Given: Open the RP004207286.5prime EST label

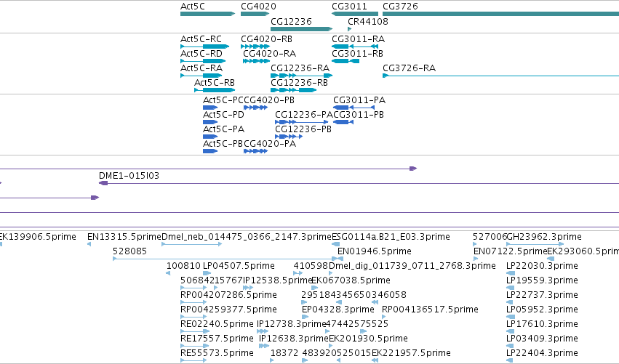Looking at the screenshot, I should (x=228, y=296).
